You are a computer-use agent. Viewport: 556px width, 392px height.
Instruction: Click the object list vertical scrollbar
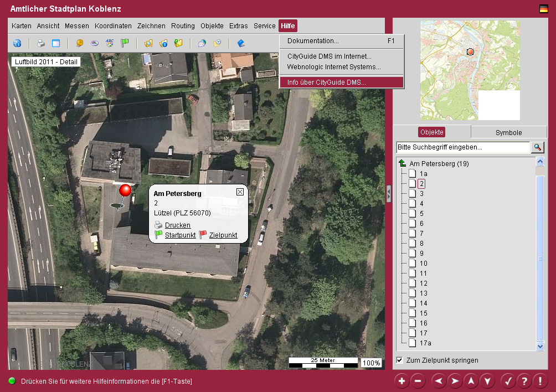(x=540, y=259)
